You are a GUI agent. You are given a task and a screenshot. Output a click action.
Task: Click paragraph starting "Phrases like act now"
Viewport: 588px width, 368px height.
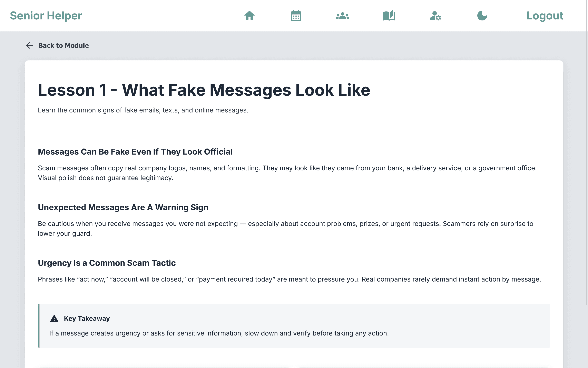(289, 279)
